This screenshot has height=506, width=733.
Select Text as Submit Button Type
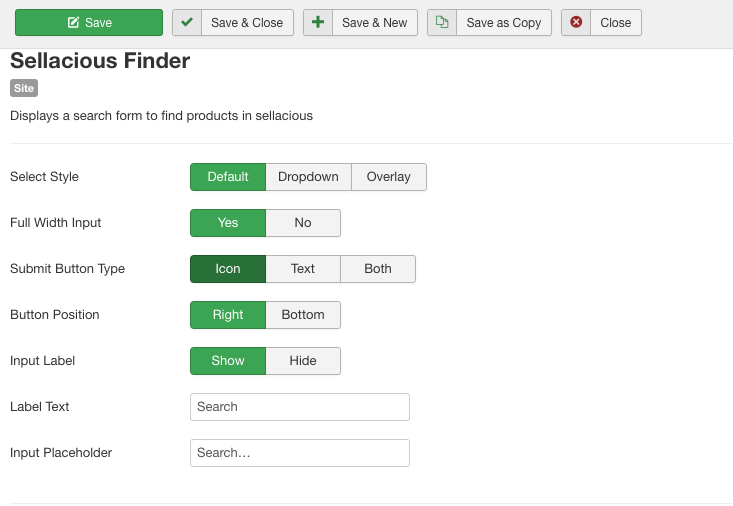point(303,269)
